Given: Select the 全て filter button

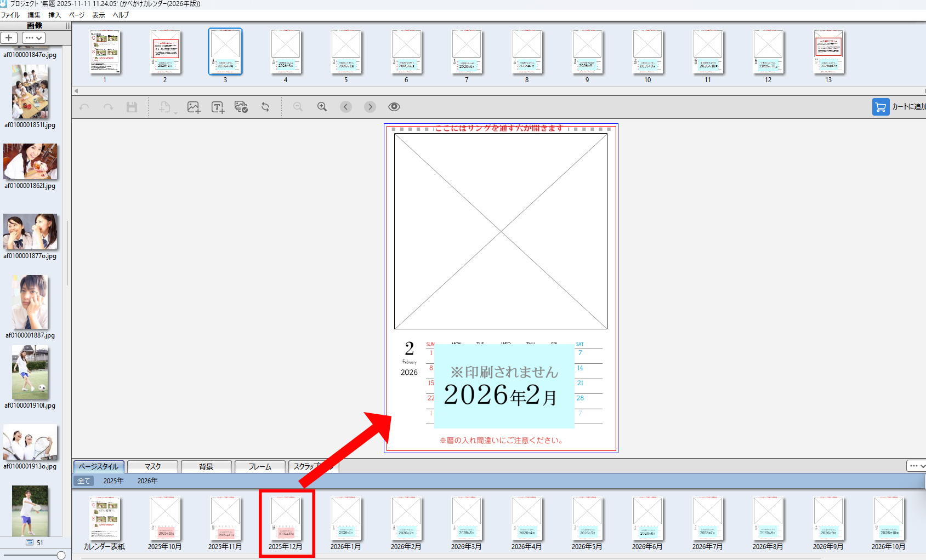Looking at the screenshot, I should coord(84,481).
